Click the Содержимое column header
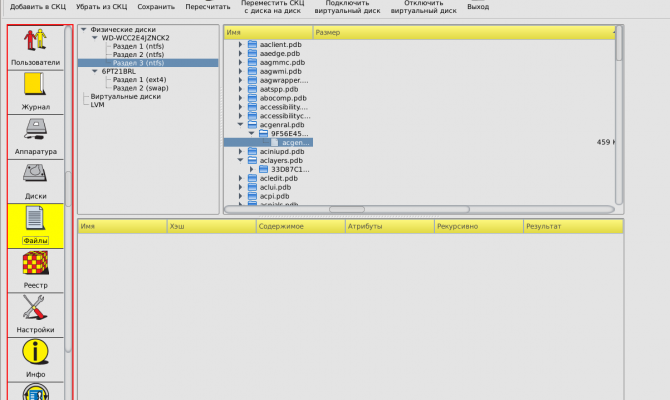Image resolution: width=670 pixels, height=400 pixels. (x=300, y=226)
